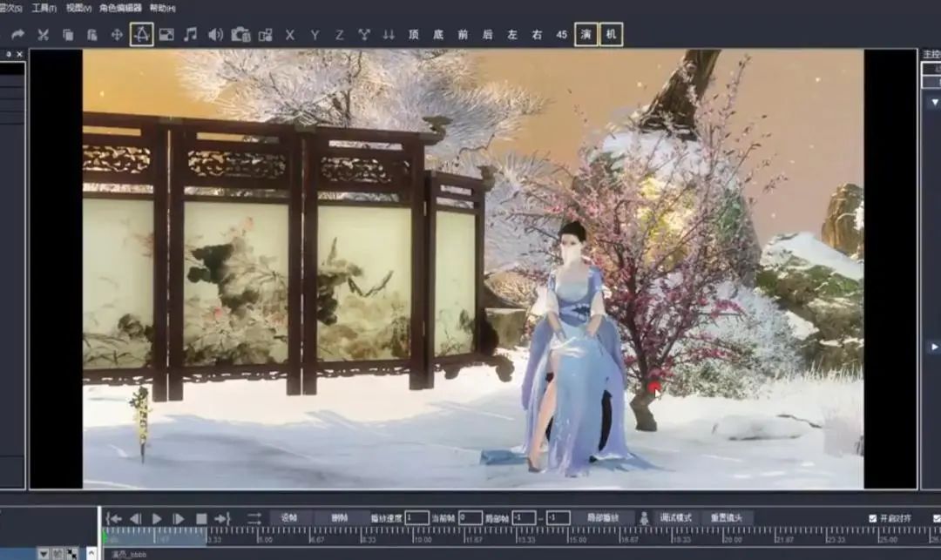Click the 设帧 set frame button
The height and width of the screenshot is (560, 941).
click(288, 515)
